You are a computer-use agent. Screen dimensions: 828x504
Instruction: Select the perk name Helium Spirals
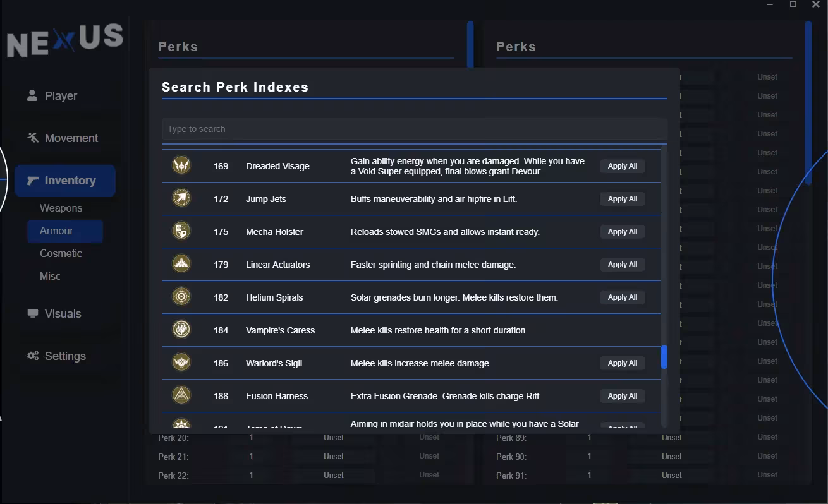(274, 297)
